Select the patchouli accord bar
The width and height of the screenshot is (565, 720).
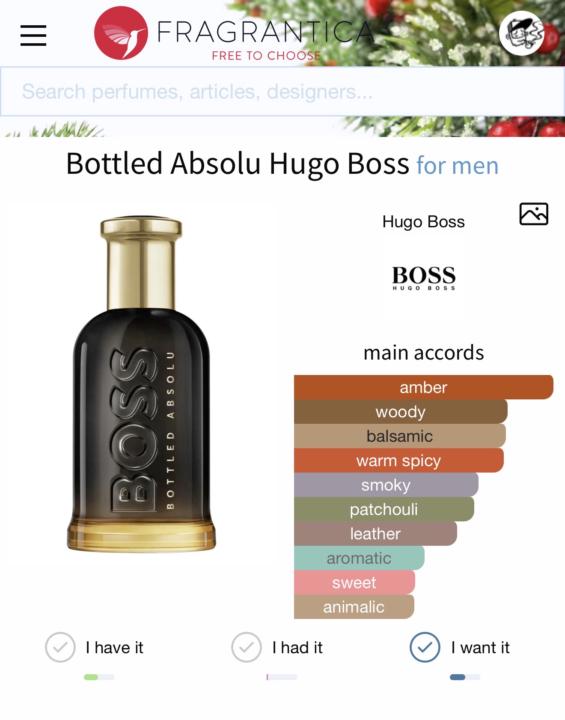384,509
